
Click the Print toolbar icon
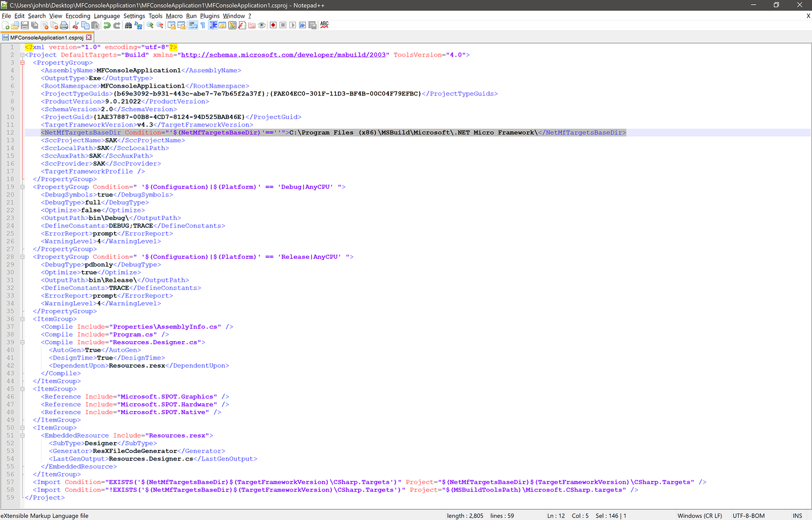(64, 25)
